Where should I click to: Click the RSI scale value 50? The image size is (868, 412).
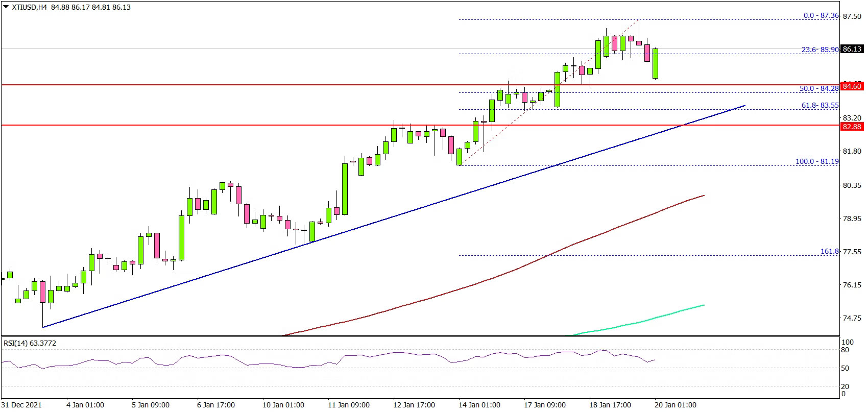point(846,368)
